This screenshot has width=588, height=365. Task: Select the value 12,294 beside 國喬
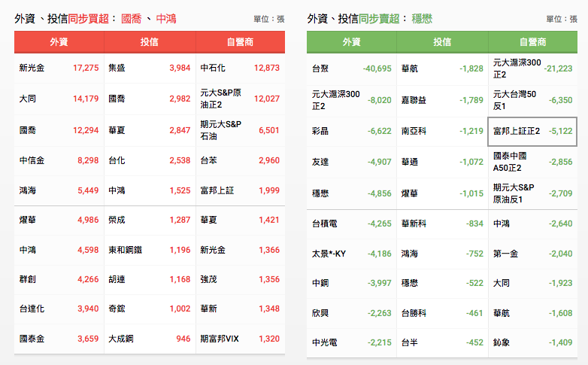coord(86,130)
